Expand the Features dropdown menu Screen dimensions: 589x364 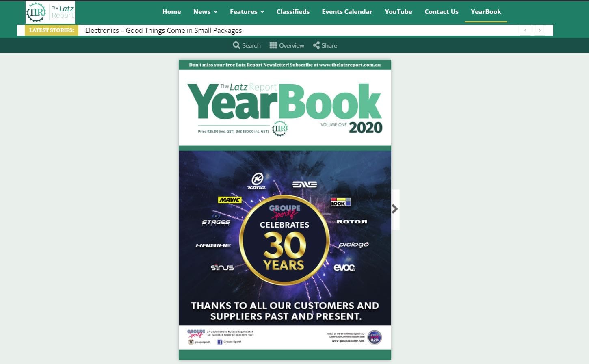pos(247,12)
